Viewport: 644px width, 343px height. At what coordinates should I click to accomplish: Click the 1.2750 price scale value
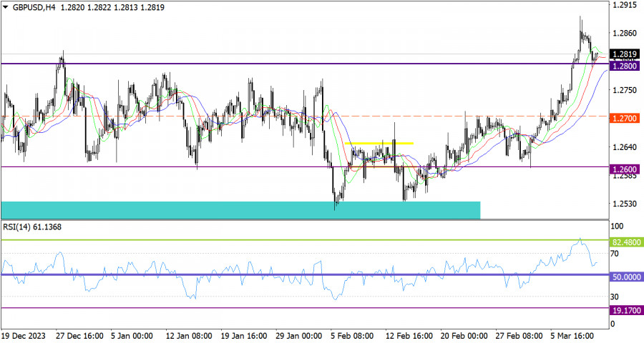pyautogui.click(x=624, y=90)
